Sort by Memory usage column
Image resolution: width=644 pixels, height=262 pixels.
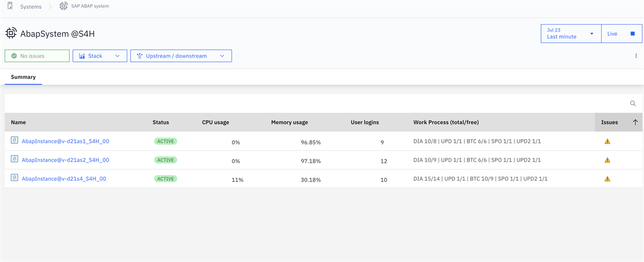click(x=289, y=122)
